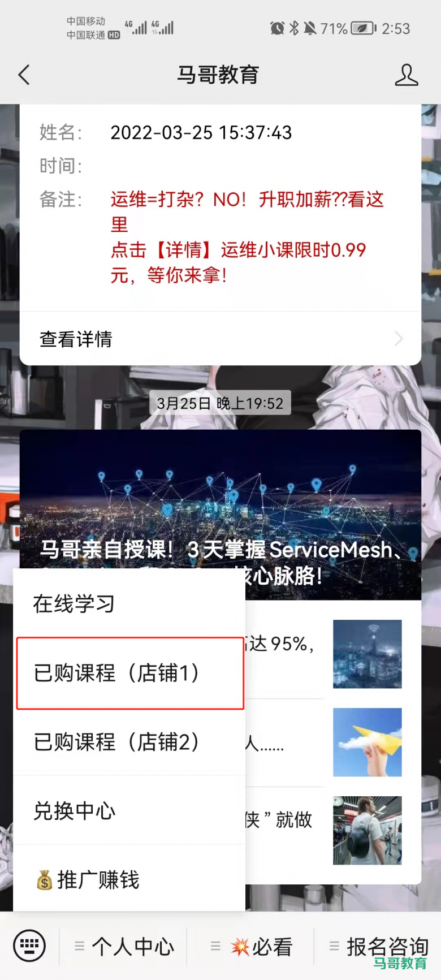Select 已购课程（店铺2） menu item
The image size is (441, 980).
coord(129,742)
